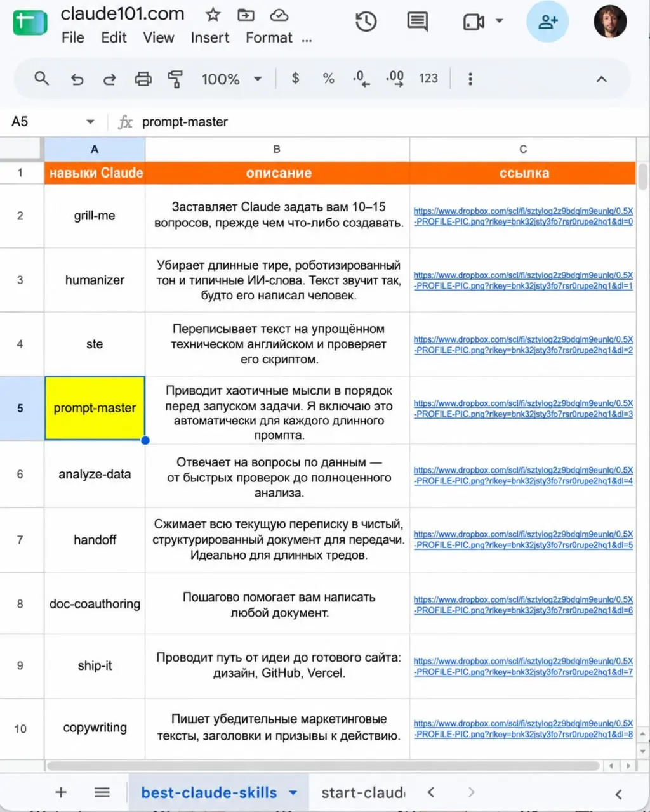This screenshot has height=812, width=650.
Task: Increase decimal places
Action: [x=395, y=79]
